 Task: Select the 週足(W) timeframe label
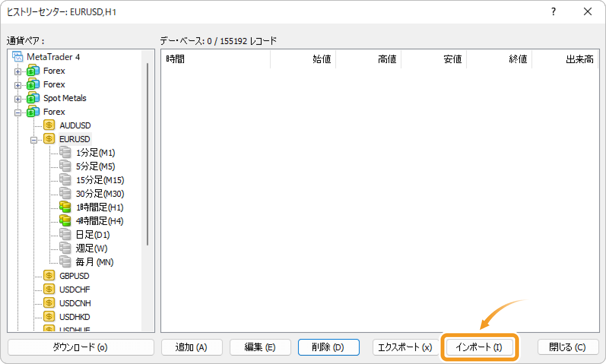point(92,248)
